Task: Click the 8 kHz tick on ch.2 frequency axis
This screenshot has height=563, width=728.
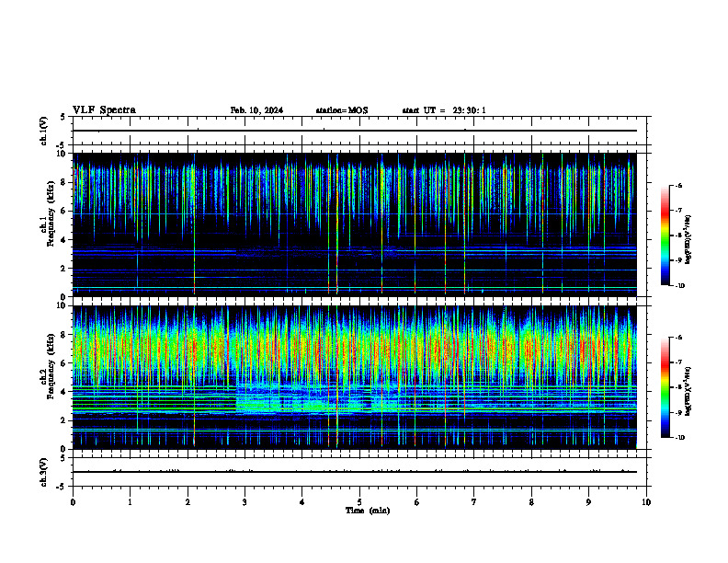Action: point(64,335)
